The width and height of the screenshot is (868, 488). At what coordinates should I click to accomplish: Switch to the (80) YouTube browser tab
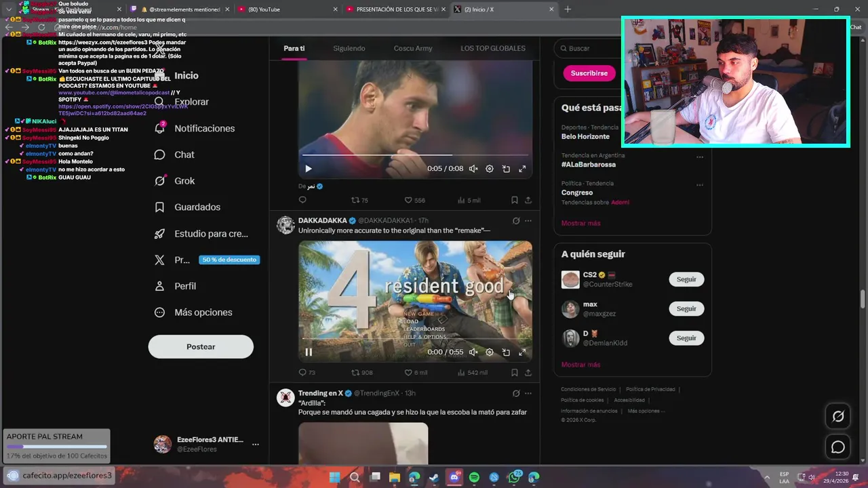(287, 9)
